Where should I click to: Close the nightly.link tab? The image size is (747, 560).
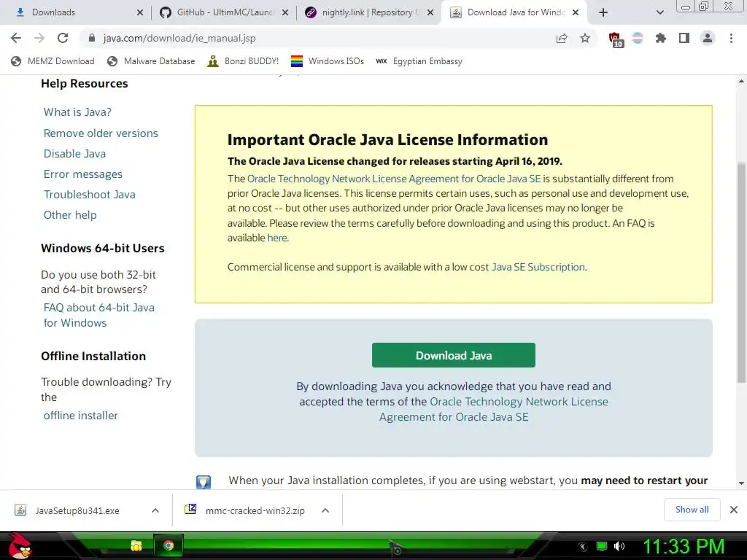click(430, 12)
